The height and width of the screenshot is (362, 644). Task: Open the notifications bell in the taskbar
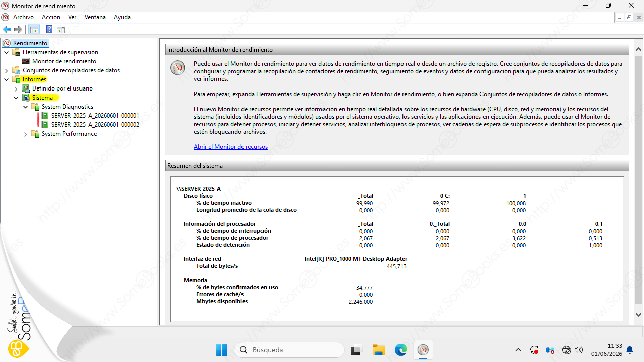click(630, 350)
